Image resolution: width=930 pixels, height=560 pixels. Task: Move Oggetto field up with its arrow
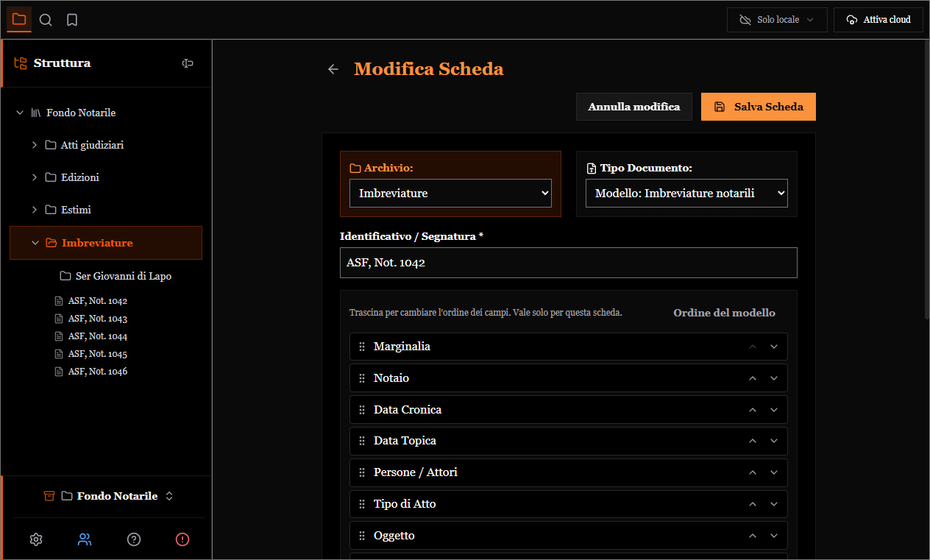pyautogui.click(x=753, y=536)
